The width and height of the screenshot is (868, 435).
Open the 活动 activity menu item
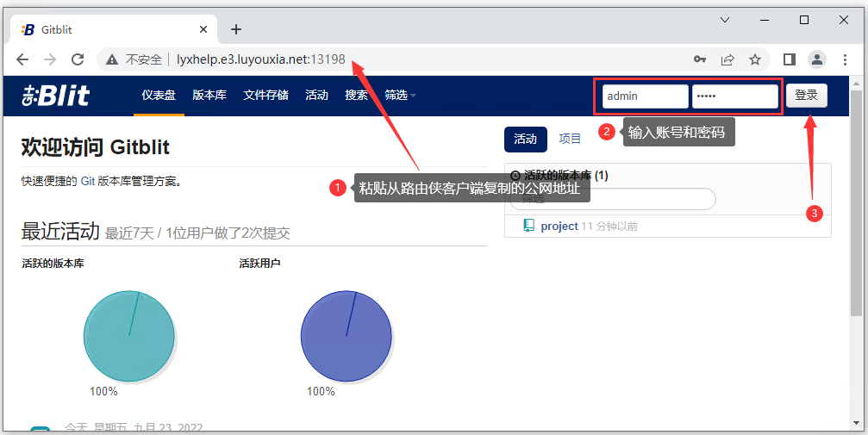click(x=316, y=96)
